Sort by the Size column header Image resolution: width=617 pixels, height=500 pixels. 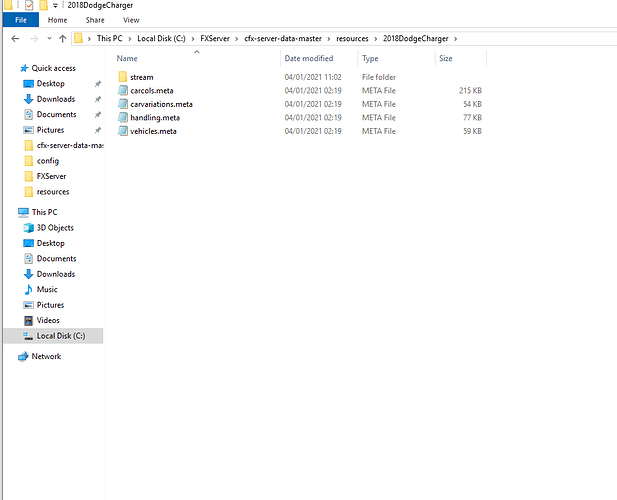coord(446,58)
